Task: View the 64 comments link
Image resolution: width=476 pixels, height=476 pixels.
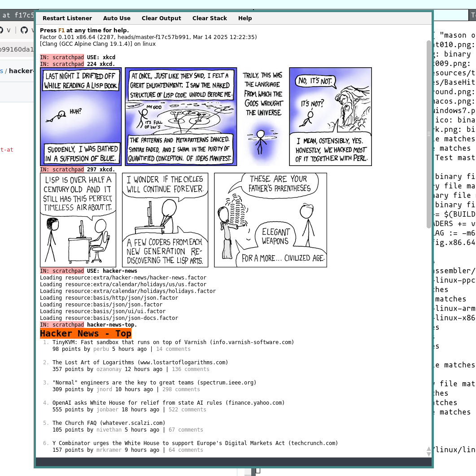Action: click(186, 450)
